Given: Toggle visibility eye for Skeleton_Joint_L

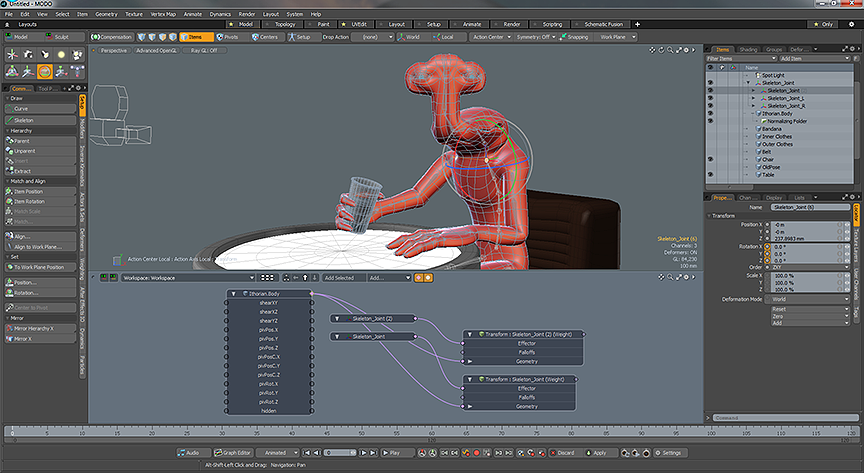Looking at the screenshot, I should [x=710, y=98].
